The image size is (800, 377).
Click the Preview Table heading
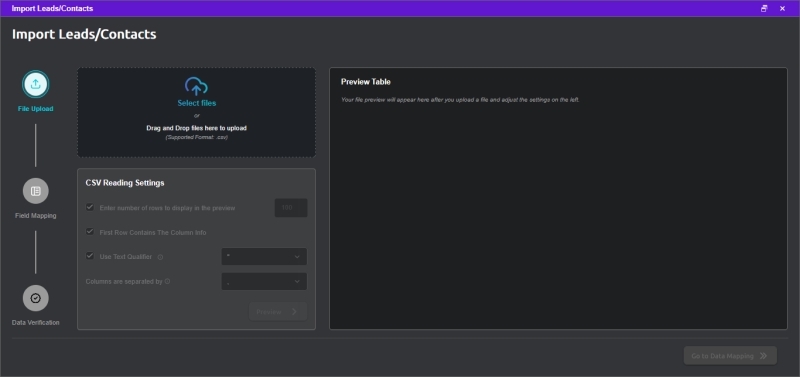(x=366, y=82)
